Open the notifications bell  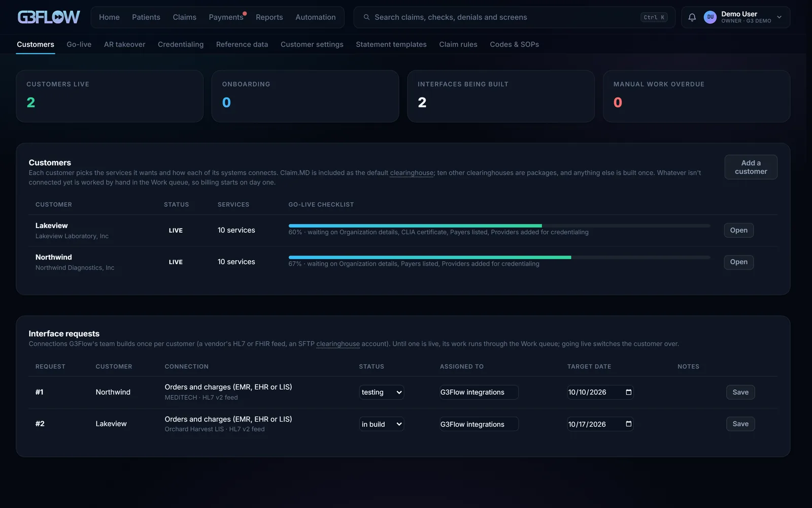click(x=692, y=17)
